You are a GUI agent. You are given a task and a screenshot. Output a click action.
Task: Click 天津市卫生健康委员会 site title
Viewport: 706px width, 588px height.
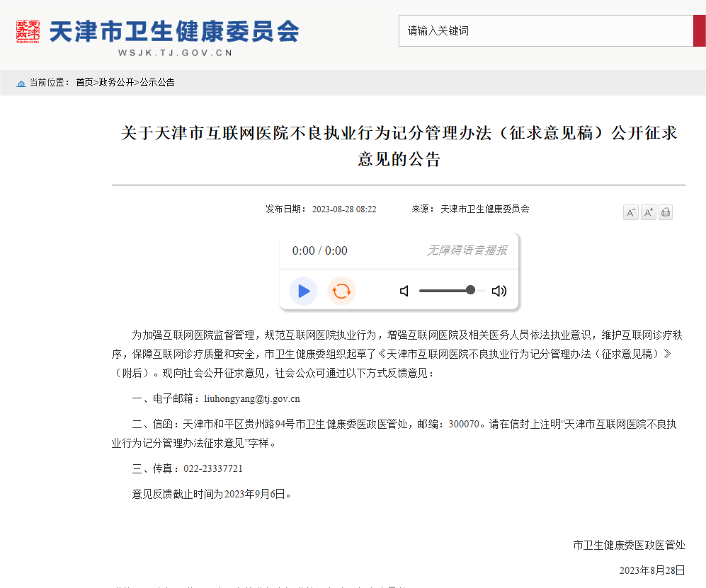click(174, 32)
